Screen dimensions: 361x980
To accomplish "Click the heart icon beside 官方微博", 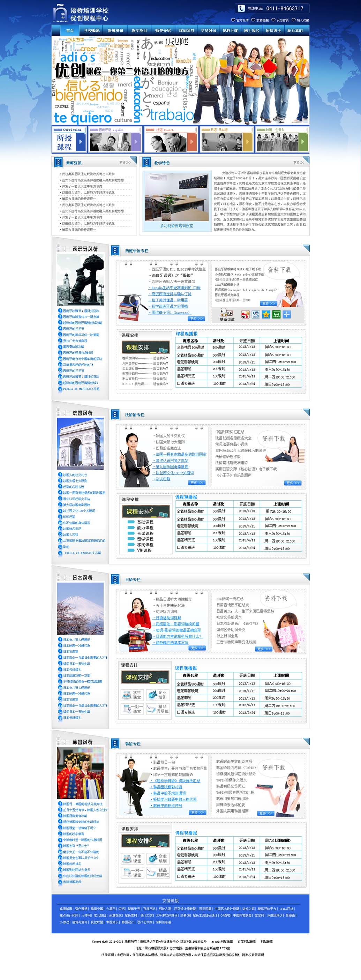I will (233, 20).
